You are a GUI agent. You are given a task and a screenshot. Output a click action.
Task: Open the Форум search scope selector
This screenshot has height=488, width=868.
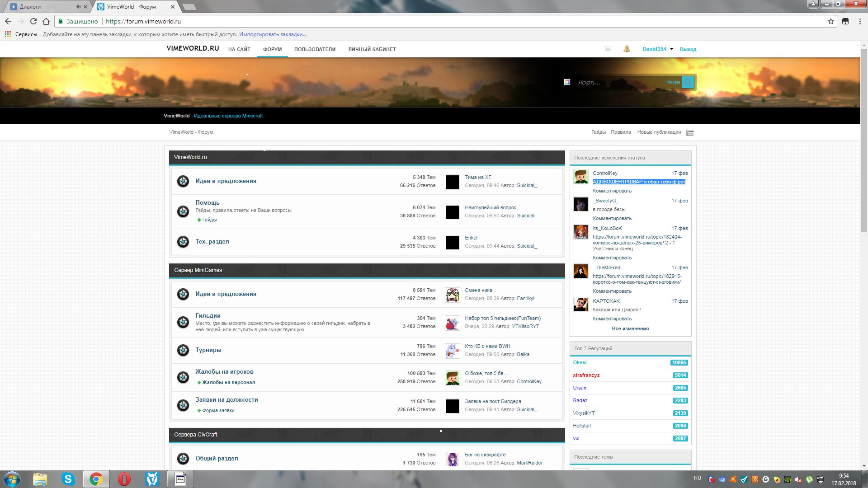click(x=673, y=82)
